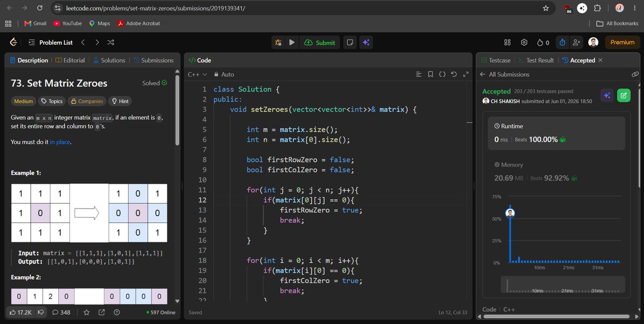The image size is (644, 324).
Task: Click the runtime distribution range slider
Action: click(x=562, y=285)
